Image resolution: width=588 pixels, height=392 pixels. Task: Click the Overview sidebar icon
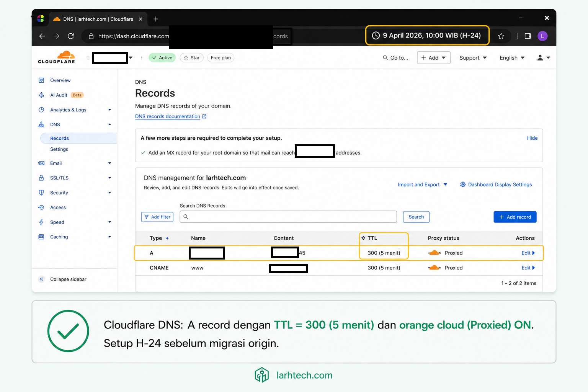[x=41, y=80]
